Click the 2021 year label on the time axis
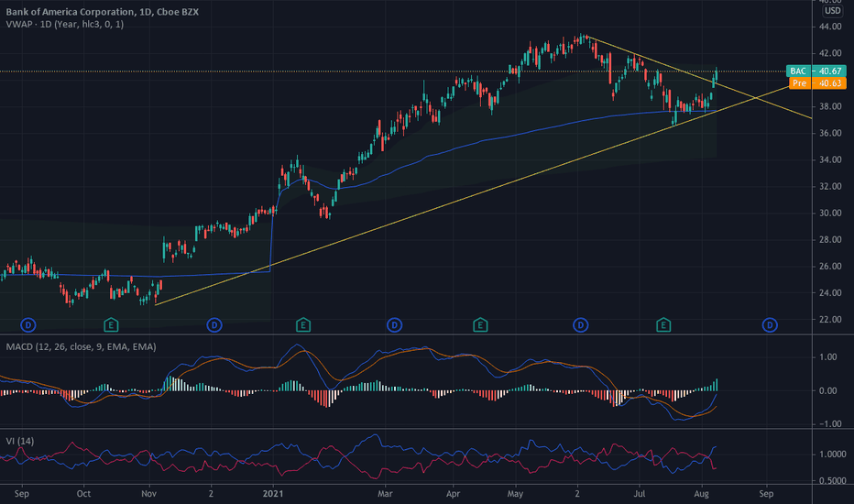 (x=273, y=494)
